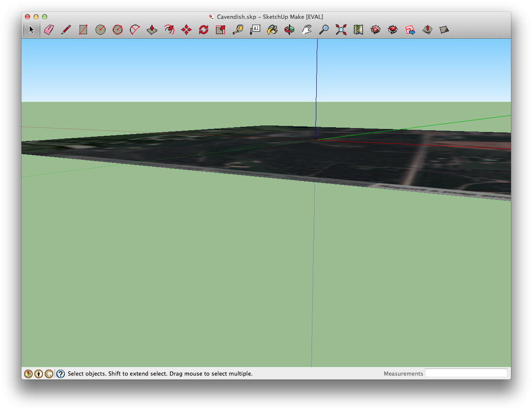Screen dimensions: 532x410
Task: Activate the Scale tool
Action: [221, 30]
